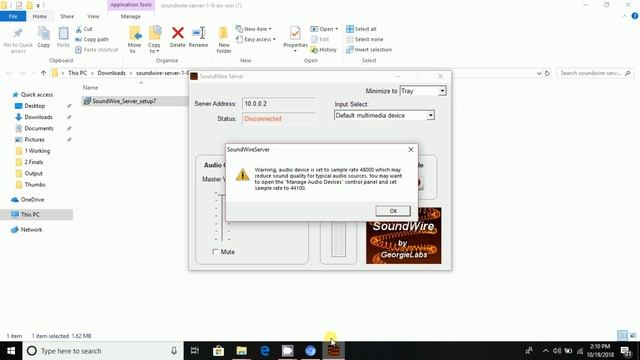The image size is (640, 360).
Task: Select Network in navigation pane
Action: coord(31,230)
